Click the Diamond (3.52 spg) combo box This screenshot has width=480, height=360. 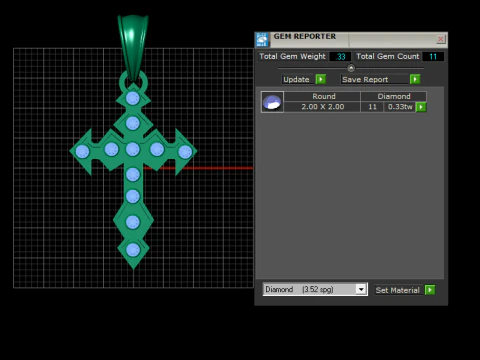point(315,289)
